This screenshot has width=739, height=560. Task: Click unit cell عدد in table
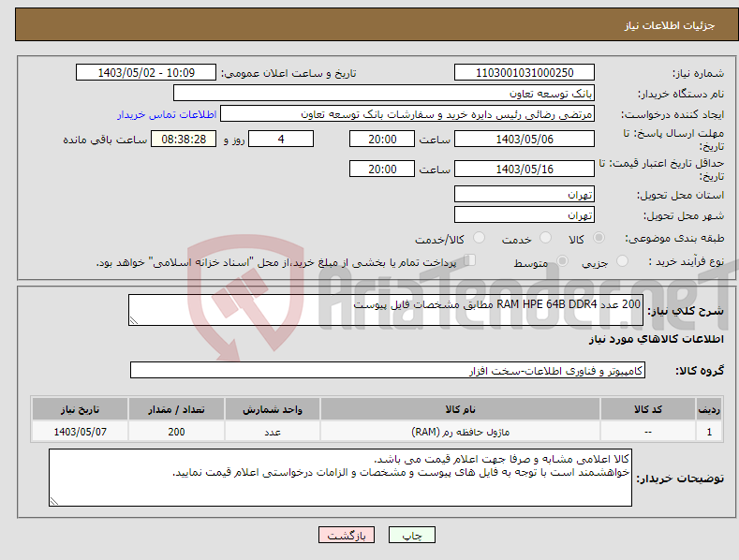click(x=273, y=432)
